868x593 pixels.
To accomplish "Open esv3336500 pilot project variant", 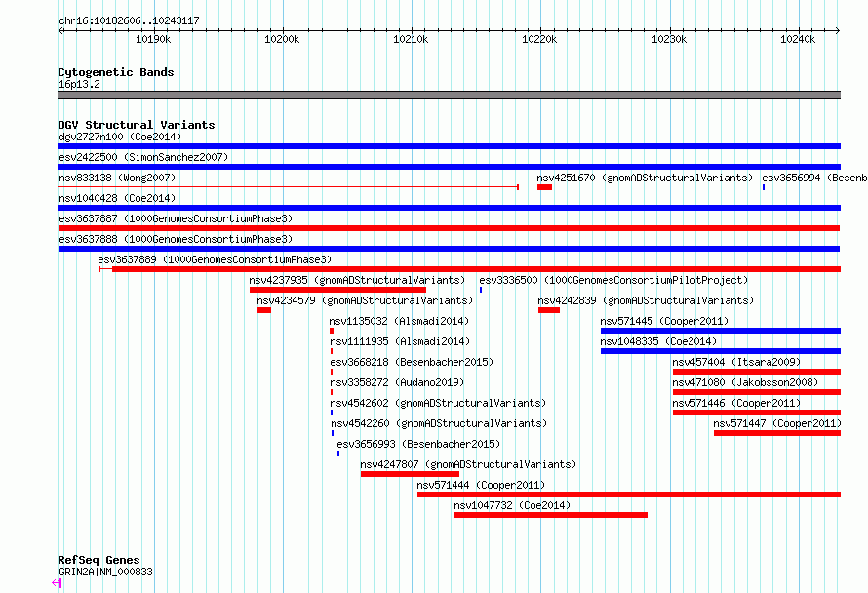I will coord(613,280).
